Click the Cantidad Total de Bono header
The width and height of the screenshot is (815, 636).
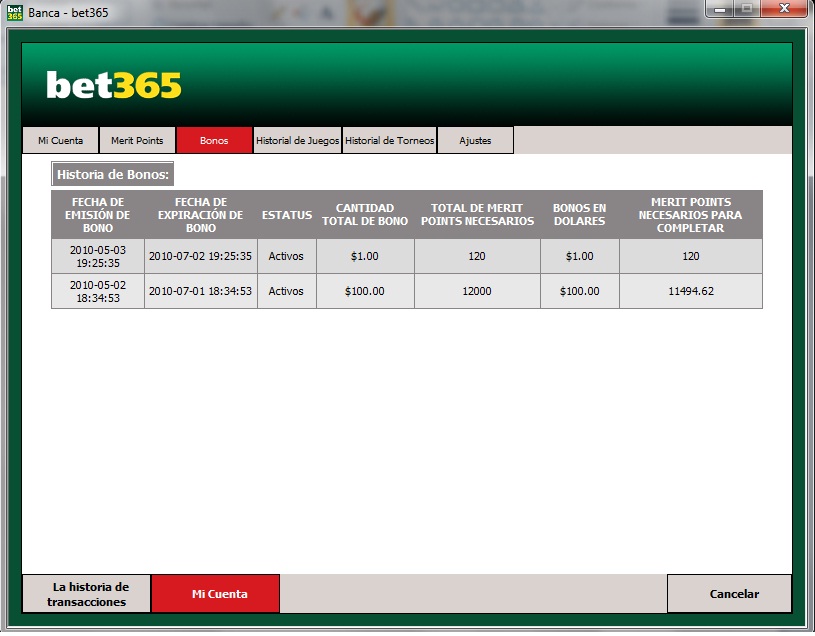click(x=365, y=215)
